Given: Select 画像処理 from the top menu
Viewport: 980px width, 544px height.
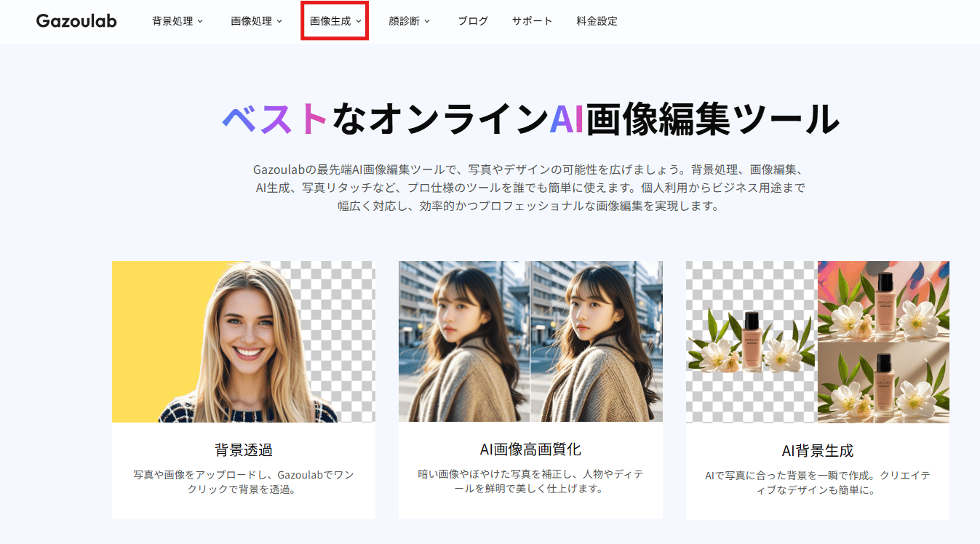Looking at the screenshot, I should 250,21.
